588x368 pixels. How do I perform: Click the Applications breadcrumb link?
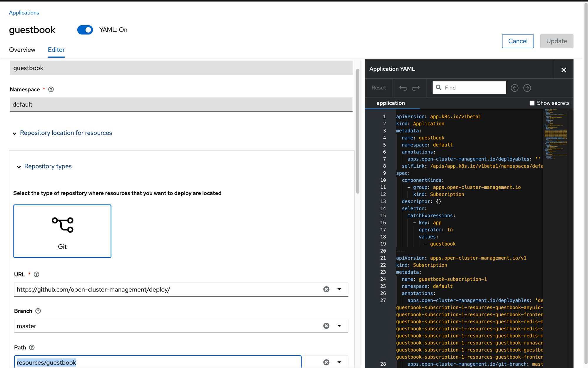coord(24,13)
